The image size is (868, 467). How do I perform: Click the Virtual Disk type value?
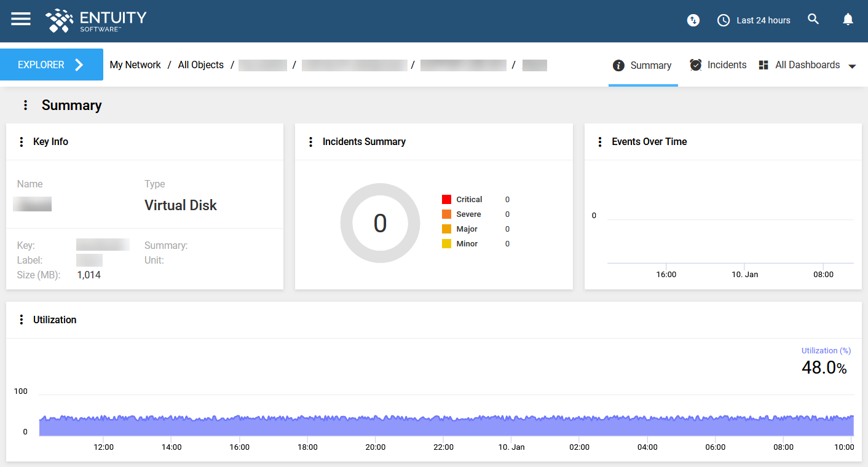(x=181, y=205)
